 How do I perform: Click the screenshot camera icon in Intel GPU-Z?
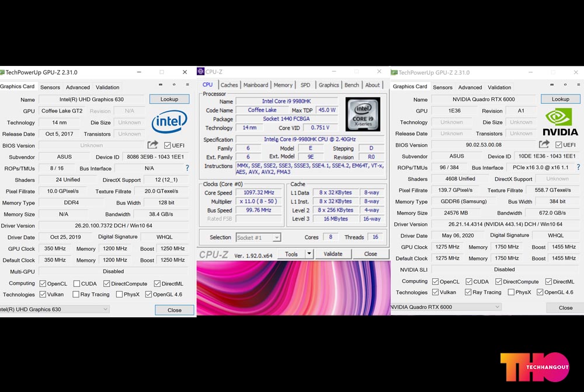161,85
